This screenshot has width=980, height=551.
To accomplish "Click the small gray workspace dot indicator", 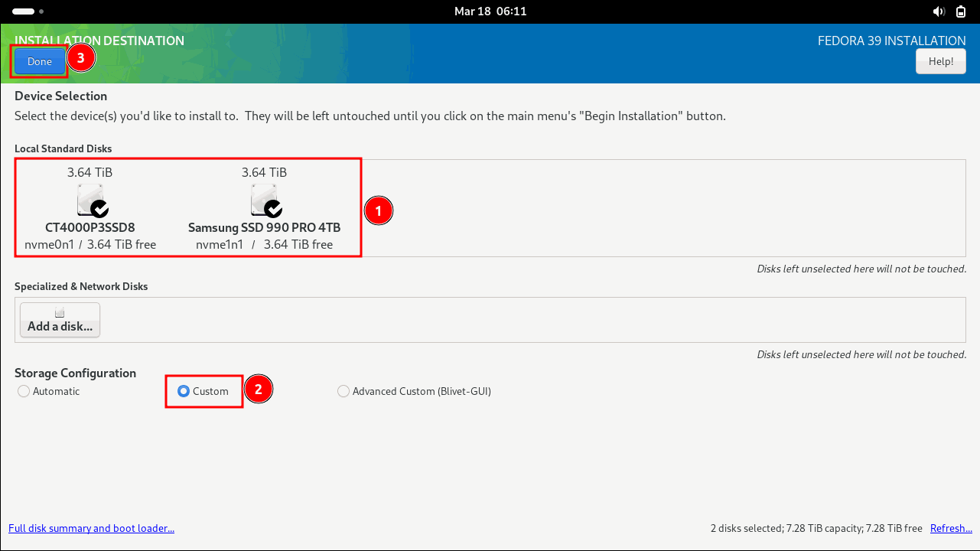I will tap(41, 11).
